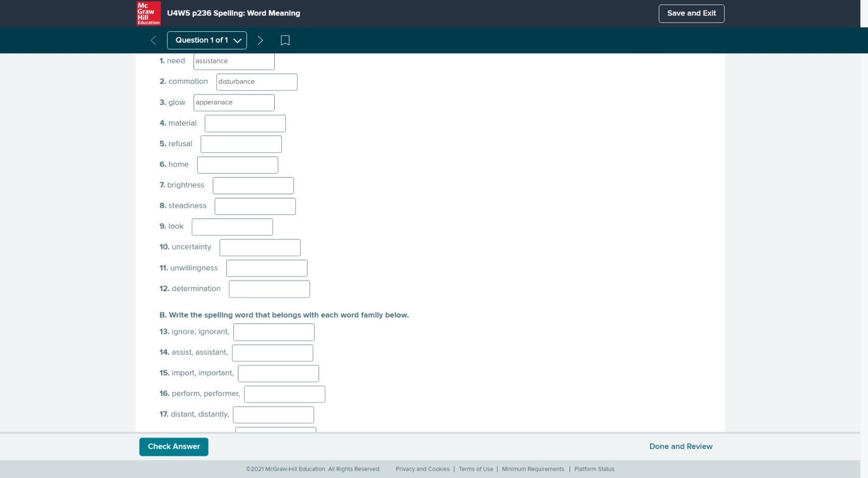The height and width of the screenshot is (478, 868).
Task: Bookmark this question
Action: (285, 40)
